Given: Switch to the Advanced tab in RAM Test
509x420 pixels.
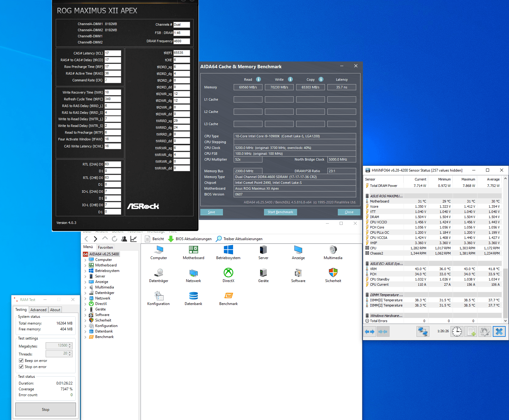Looking at the screenshot, I should [x=38, y=310].
